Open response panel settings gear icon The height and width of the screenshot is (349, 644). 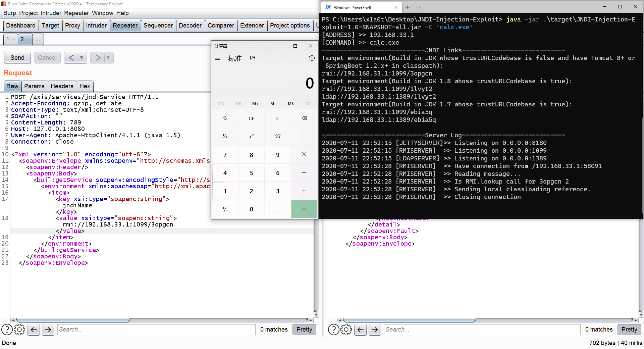[x=346, y=330]
